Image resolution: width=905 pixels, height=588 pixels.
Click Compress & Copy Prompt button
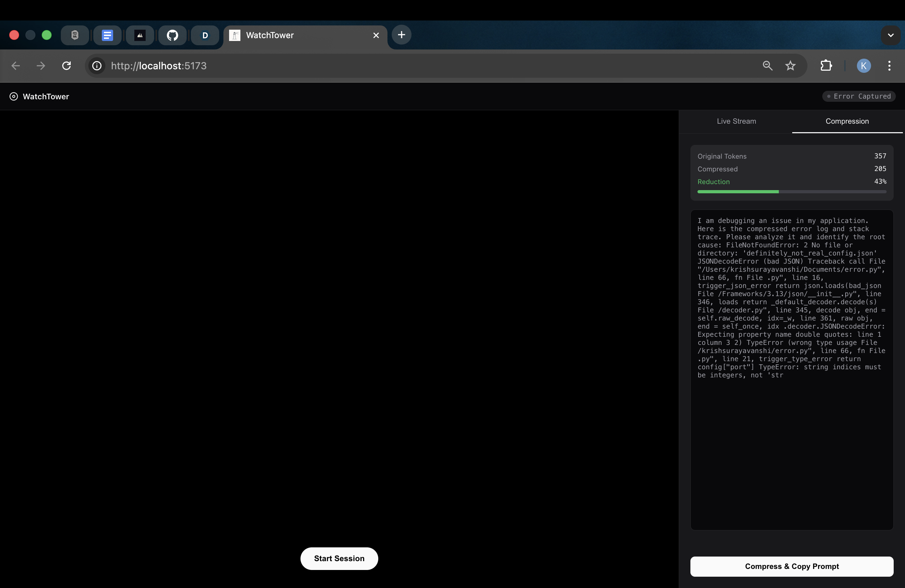pos(792,566)
